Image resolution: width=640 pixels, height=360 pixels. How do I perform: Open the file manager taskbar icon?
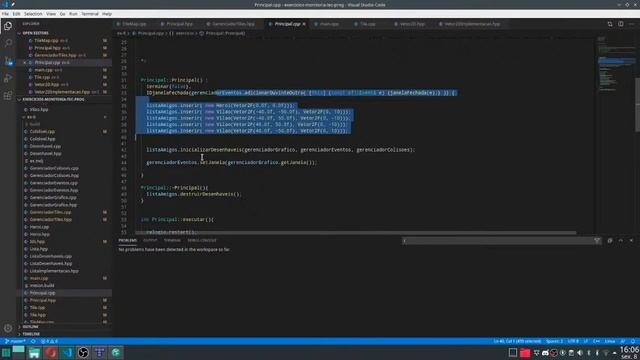(34, 353)
